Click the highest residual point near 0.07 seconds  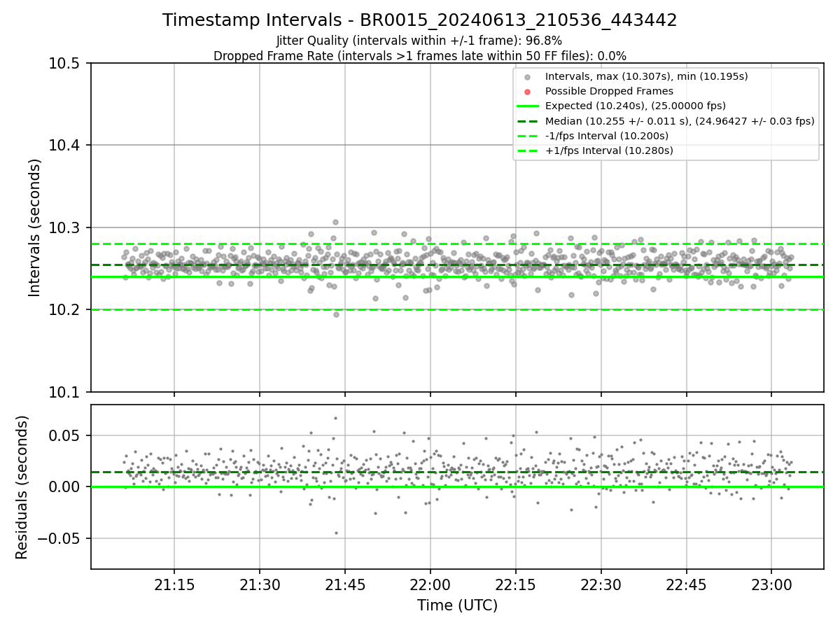click(335, 418)
